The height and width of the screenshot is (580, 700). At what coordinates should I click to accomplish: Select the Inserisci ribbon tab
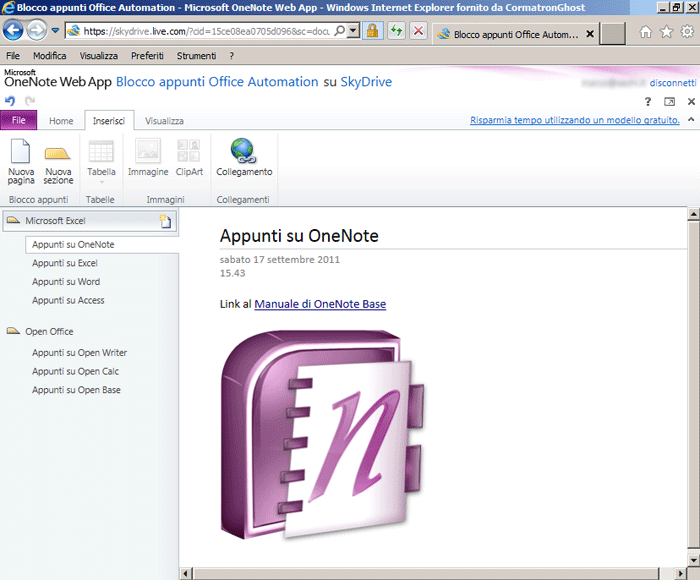[109, 121]
